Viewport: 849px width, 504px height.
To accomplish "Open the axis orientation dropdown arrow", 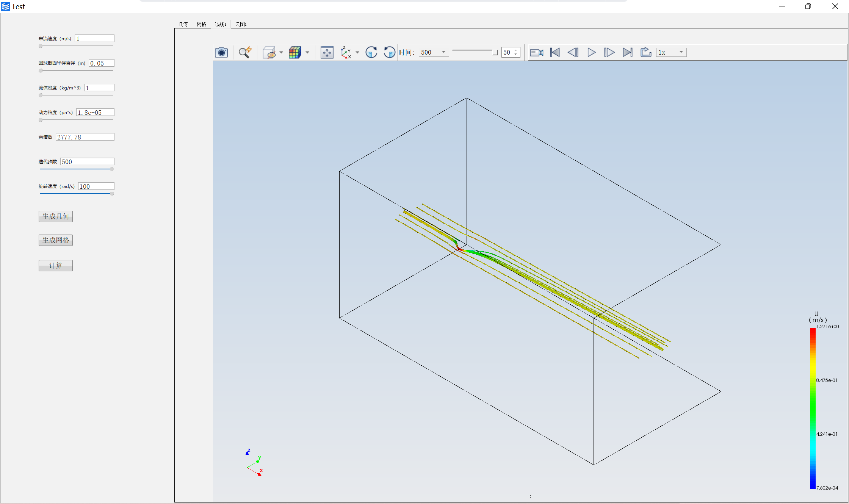I will (x=357, y=52).
